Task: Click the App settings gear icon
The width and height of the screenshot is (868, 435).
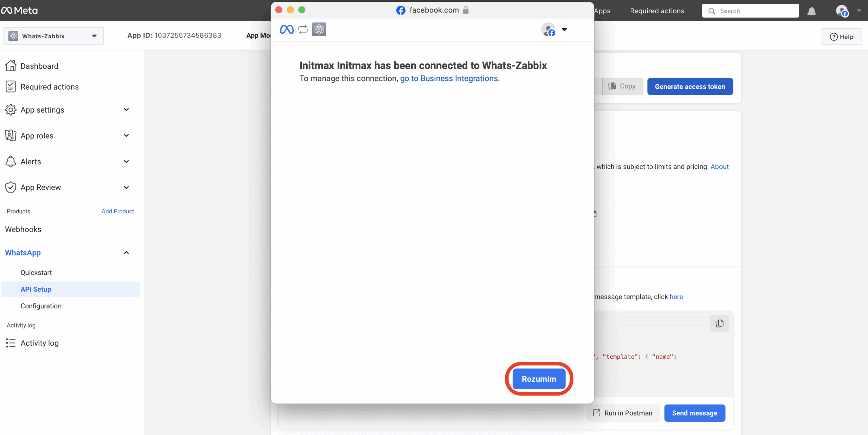Action: (11, 110)
